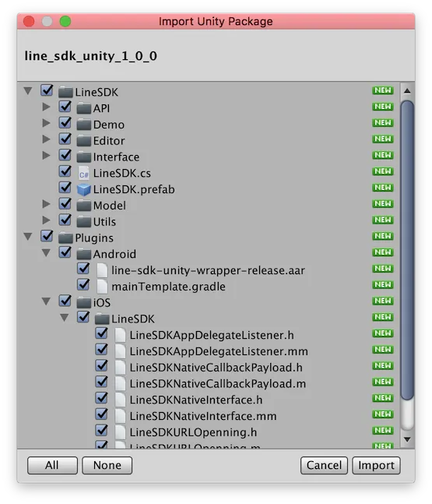Toggle the LineSDK.prefab checkbox
The width and height of the screenshot is (432, 504).
(65, 187)
